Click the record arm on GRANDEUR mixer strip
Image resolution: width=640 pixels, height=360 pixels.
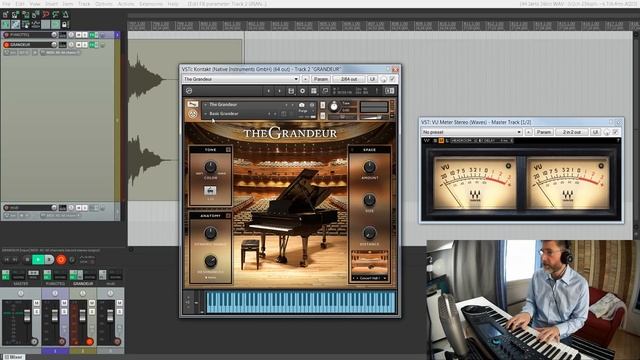(89, 341)
